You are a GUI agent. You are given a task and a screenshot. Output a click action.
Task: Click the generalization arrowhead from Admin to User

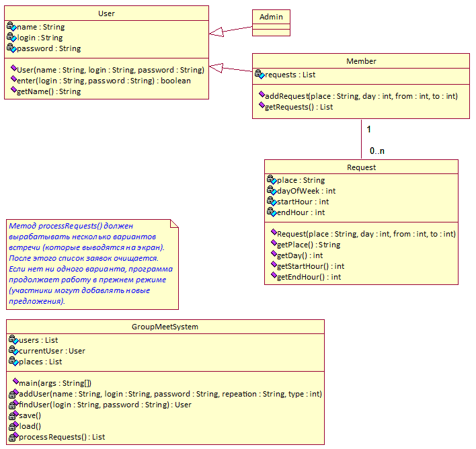[216, 32]
